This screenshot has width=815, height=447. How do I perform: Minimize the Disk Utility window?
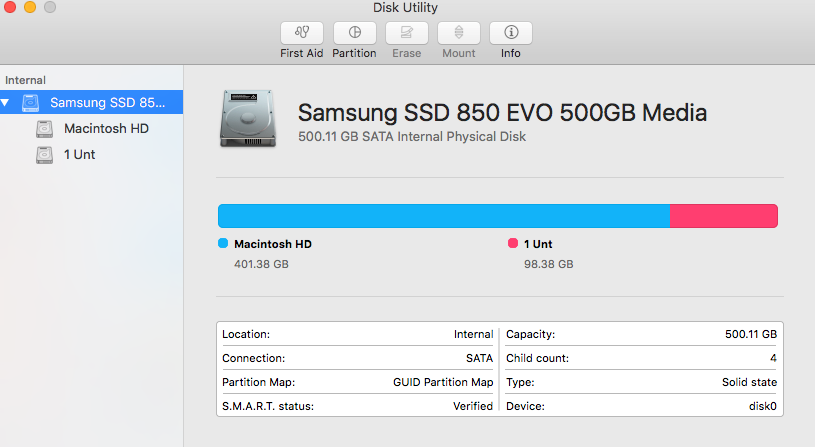tap(30, 7)
